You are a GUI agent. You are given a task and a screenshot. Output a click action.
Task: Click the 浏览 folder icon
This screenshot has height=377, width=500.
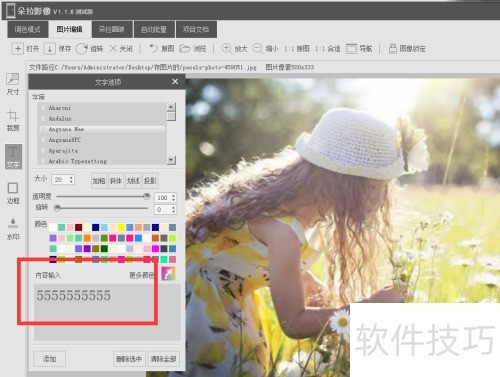pos(184,49)
